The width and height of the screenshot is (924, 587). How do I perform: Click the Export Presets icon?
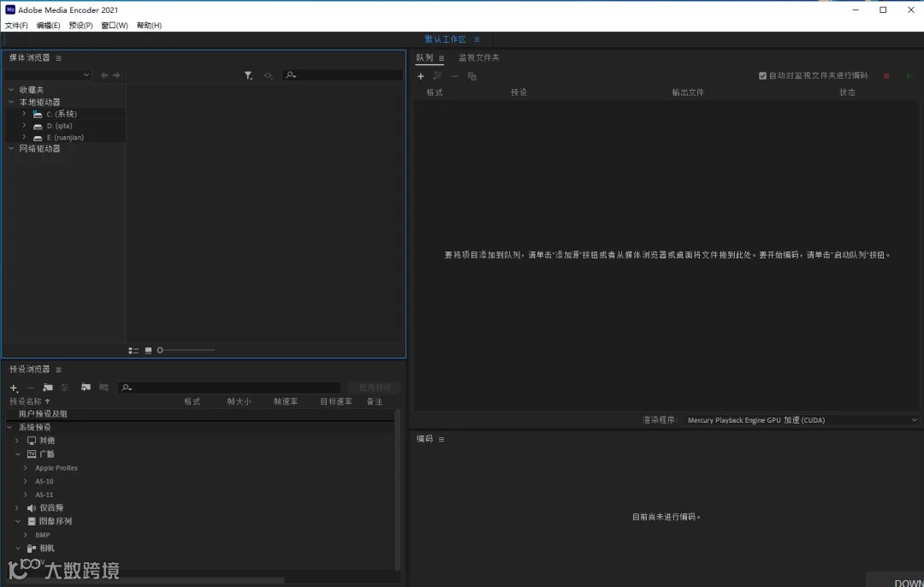104,388
